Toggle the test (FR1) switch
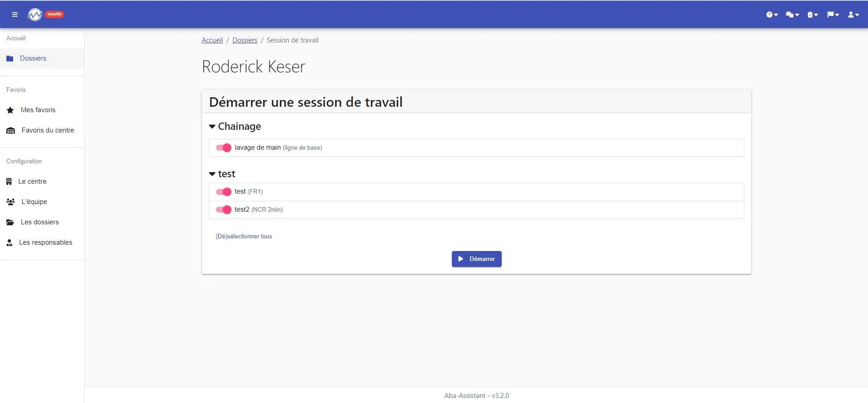 pos(224,192)
